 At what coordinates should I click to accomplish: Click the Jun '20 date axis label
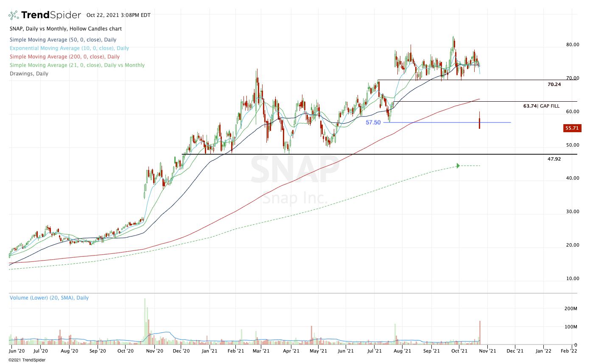point(17,350)
